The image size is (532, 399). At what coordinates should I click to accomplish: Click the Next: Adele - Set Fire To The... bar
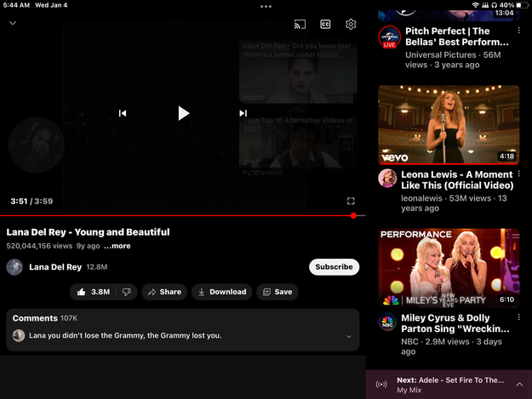pyautogui.click(x=449, y=385)
